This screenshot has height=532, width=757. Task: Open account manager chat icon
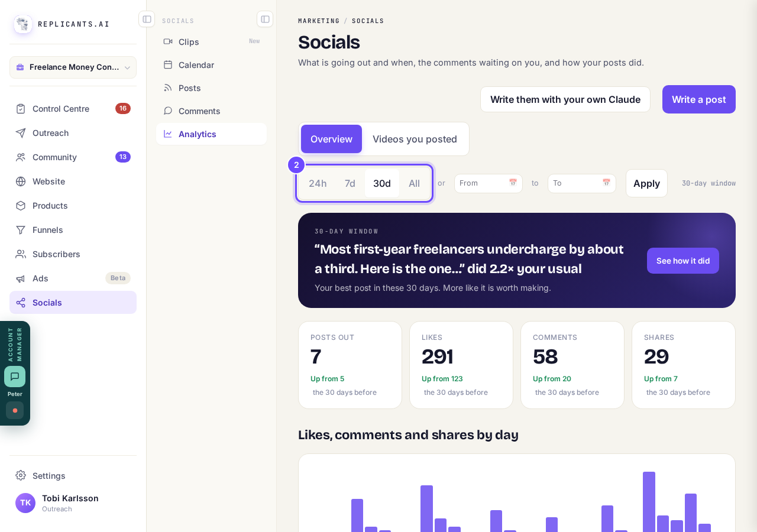point(15,377)
